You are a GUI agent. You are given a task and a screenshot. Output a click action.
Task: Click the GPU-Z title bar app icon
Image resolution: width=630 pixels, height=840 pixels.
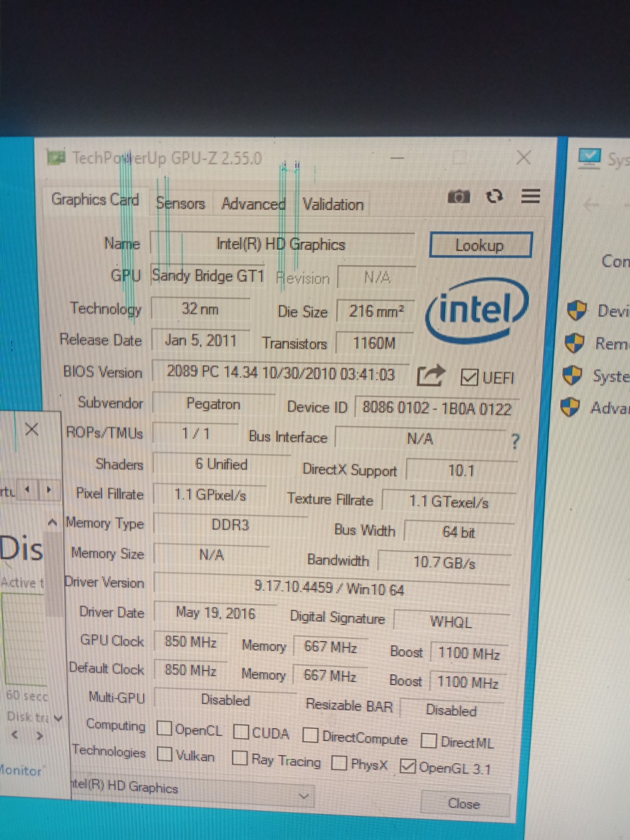pyautogui.click(x=56, y=157)
